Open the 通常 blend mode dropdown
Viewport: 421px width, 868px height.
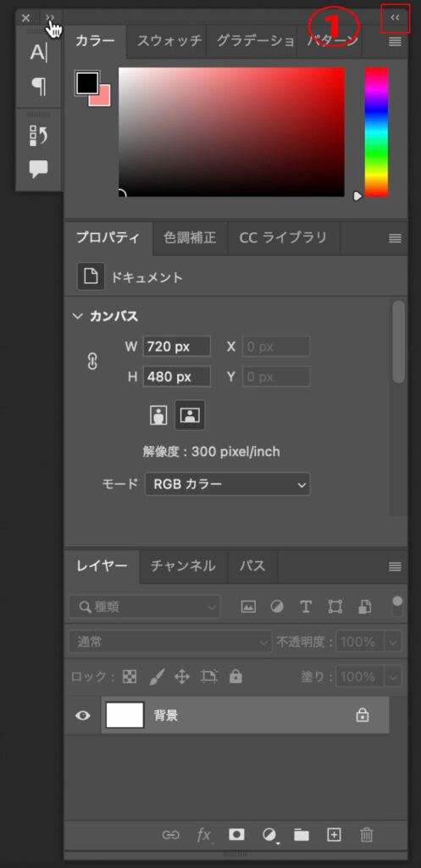tap(170, 643)
